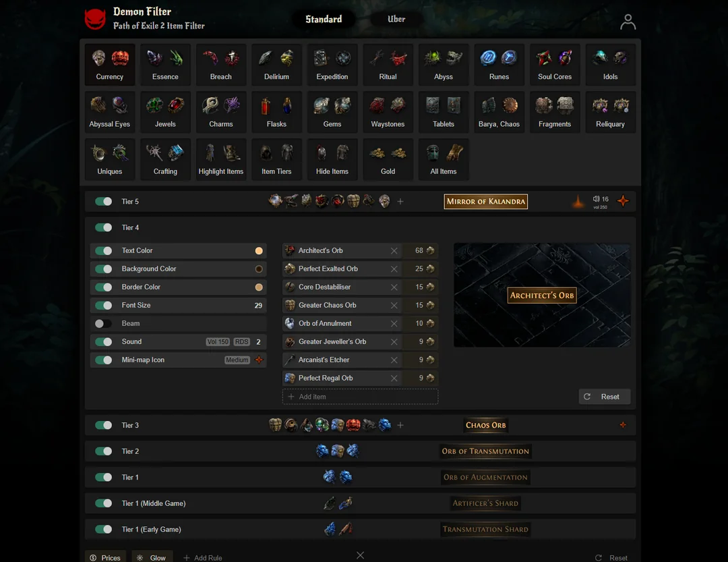The image size is (728, 562).
Task: Disable the Background Color setting
Action: click(x=104, y=269)
